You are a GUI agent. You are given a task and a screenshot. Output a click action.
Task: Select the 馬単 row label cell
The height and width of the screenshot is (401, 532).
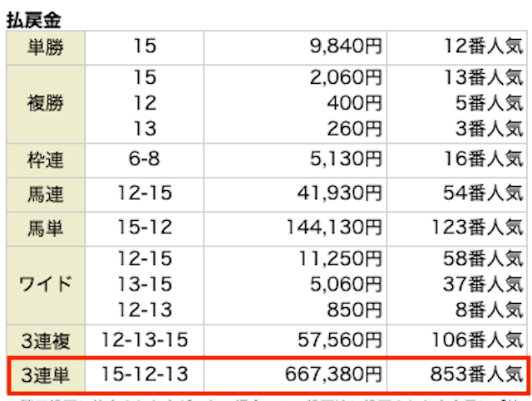tap(46, 227)
